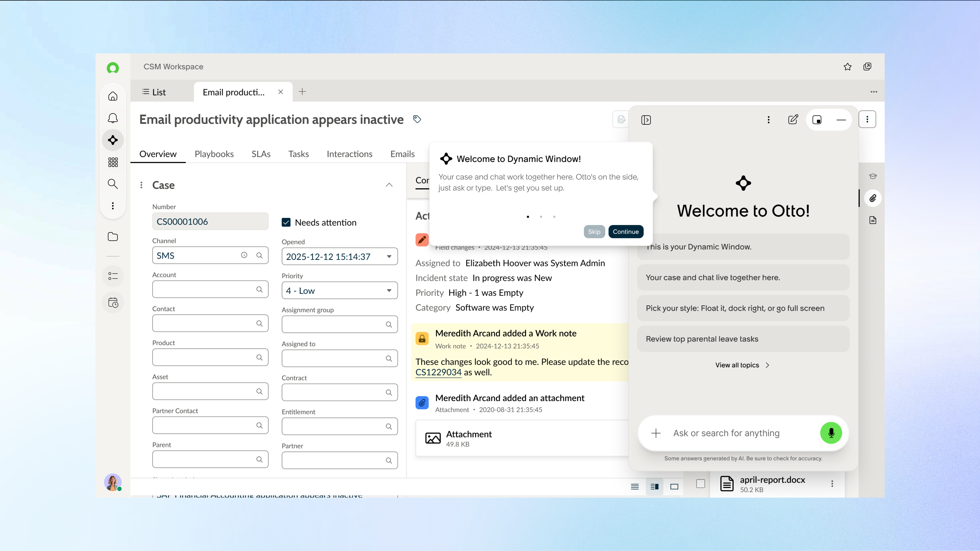Click the user avatar at bottom left

[x=113, y=482]
